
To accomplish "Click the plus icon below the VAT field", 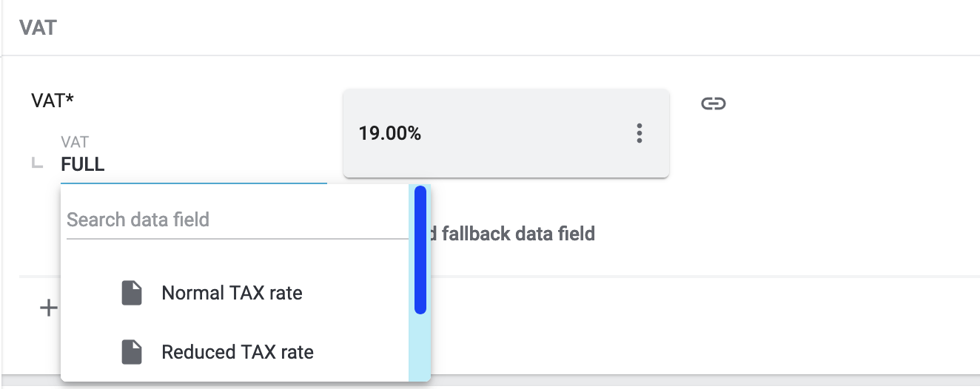I will click(48, 308).
